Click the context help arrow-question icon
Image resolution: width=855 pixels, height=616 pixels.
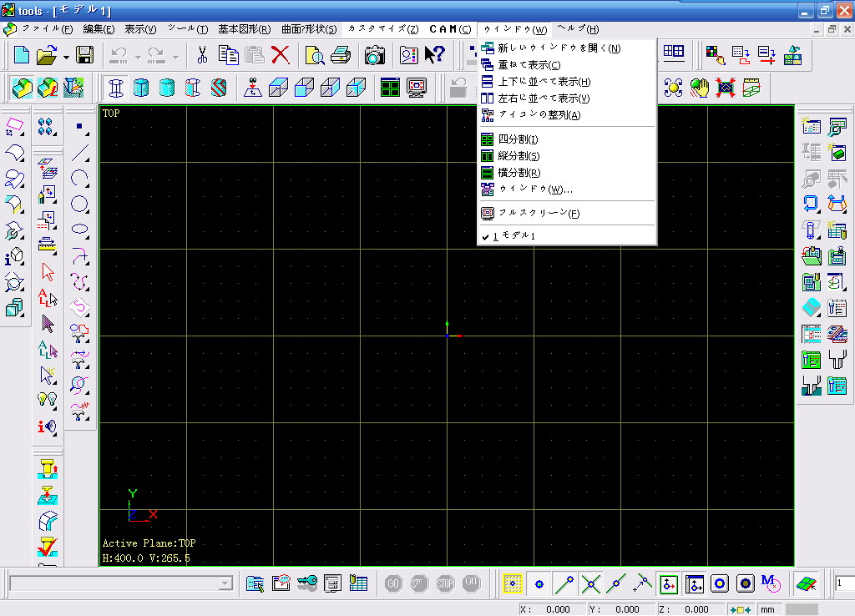(x=434, y=55)
